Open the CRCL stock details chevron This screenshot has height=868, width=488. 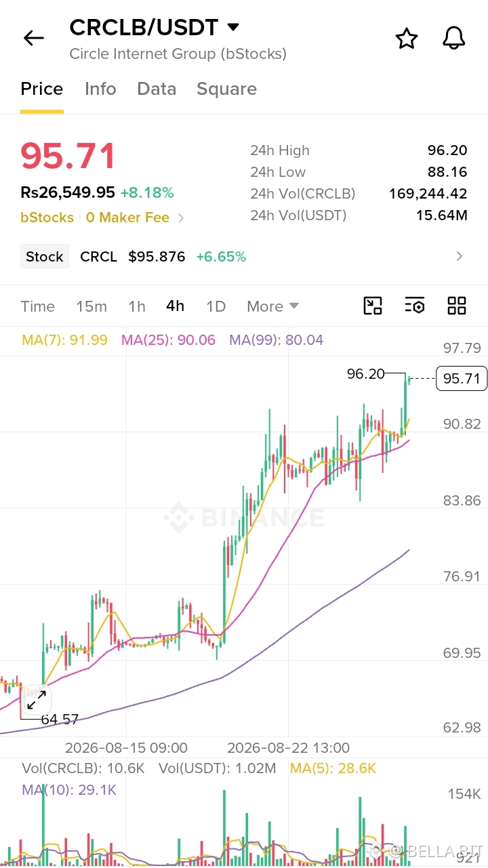(x=460, y=256)
